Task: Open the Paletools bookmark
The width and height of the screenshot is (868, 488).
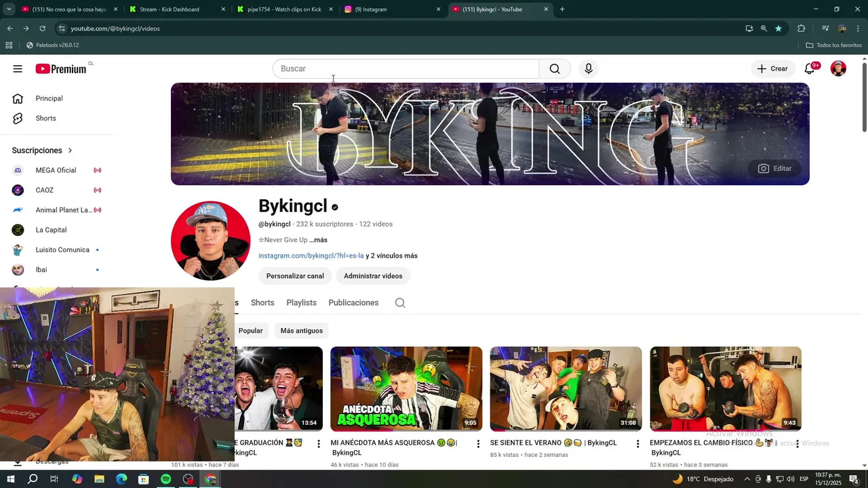Action: pyautogui.click(x=52, y=45)
